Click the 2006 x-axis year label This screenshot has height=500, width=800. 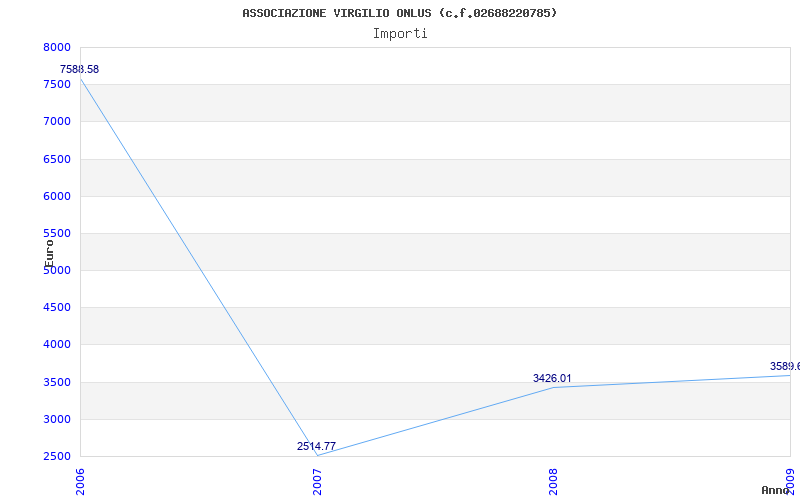point(81,480)
